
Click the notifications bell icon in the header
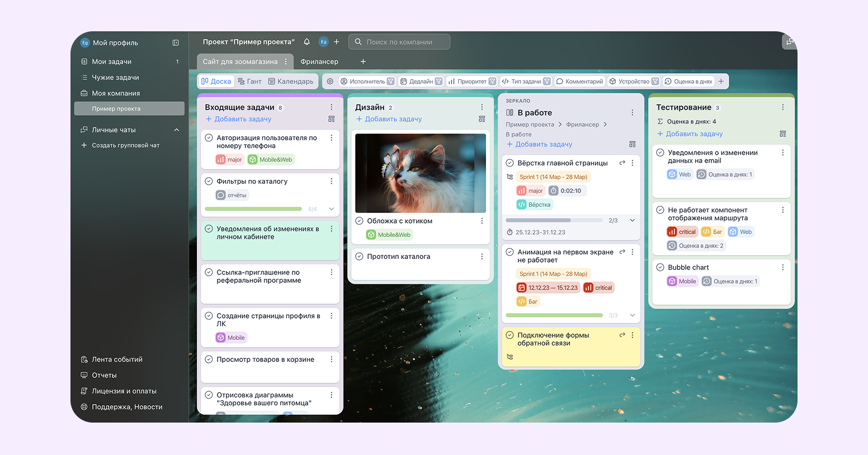tap(306, 41)
